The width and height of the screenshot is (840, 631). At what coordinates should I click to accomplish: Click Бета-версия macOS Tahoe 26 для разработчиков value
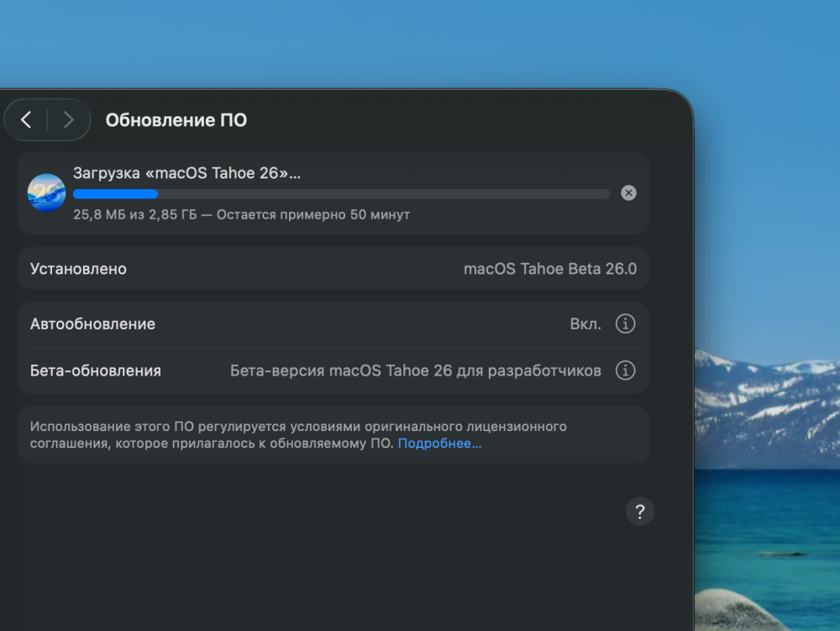[416, 371]
